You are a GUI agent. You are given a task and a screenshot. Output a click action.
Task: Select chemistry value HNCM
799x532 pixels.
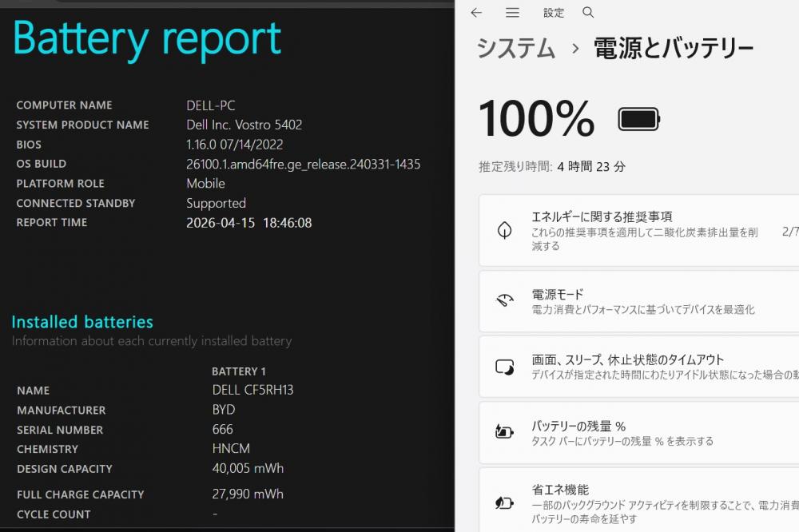231,448
